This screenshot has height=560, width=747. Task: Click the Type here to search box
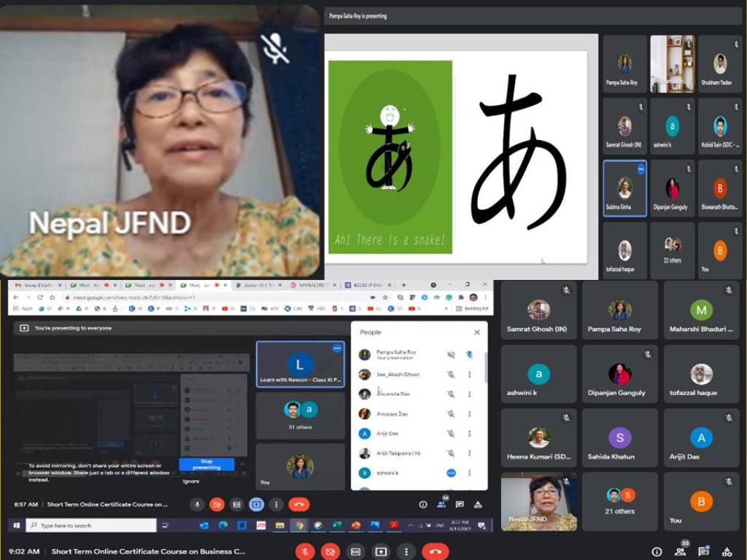tap(91, 525)
